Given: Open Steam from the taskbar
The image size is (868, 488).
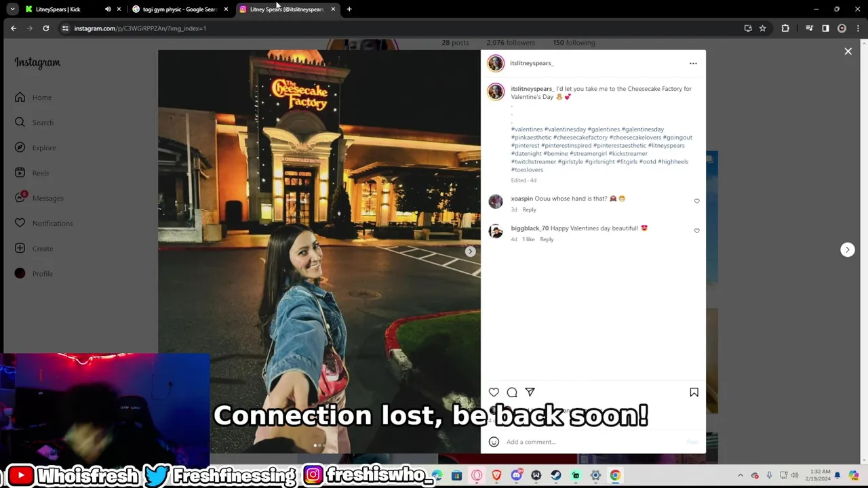Looking at the screenshot, I should click(556, 476).
